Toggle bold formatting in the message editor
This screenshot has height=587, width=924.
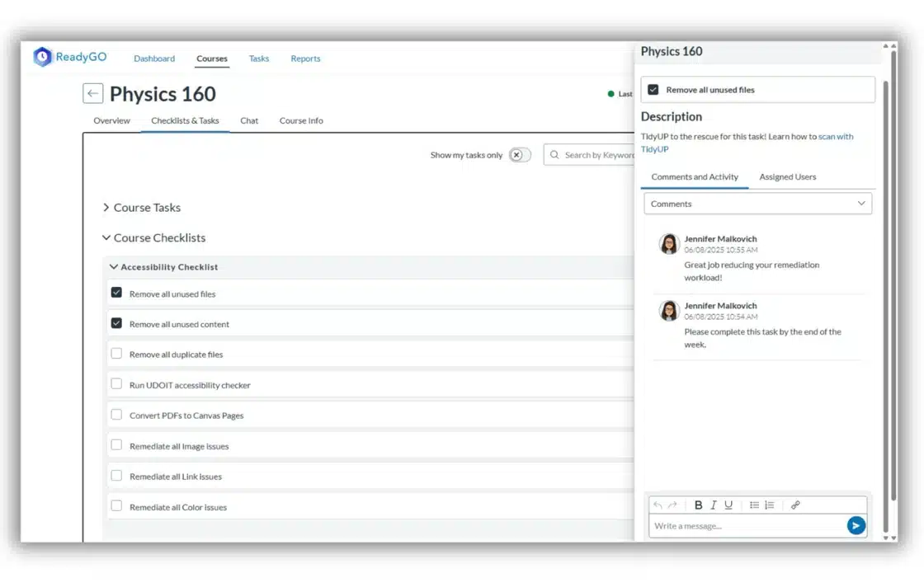698,505
